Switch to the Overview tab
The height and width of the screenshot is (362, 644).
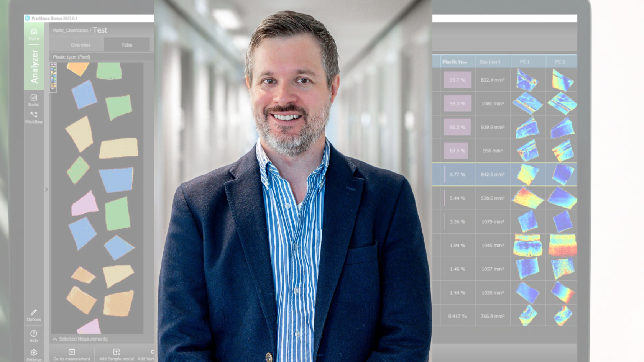tap(80, 45)
